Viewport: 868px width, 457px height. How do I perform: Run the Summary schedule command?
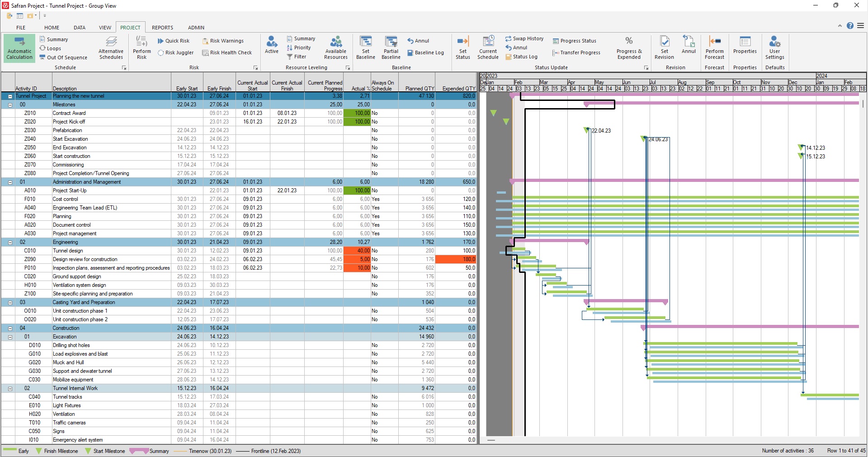(x=54, y=39)
